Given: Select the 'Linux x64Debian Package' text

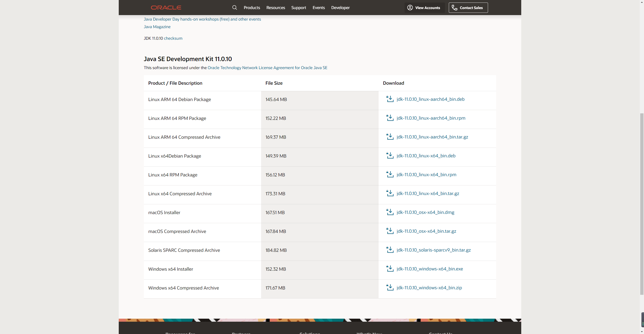Looking at the screenshot, I should (175, 156).
